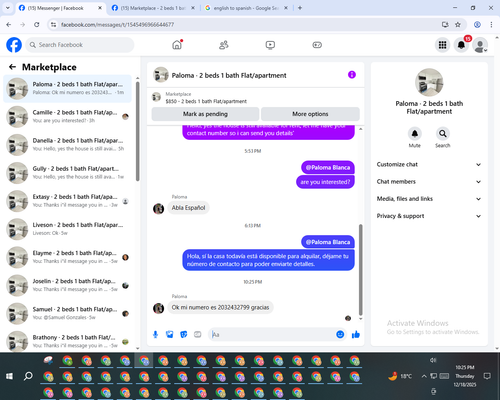The width and height of the screenshot is (500, 400).
Task: Open Gully conversation in chat list
Action: pos(68,173)
